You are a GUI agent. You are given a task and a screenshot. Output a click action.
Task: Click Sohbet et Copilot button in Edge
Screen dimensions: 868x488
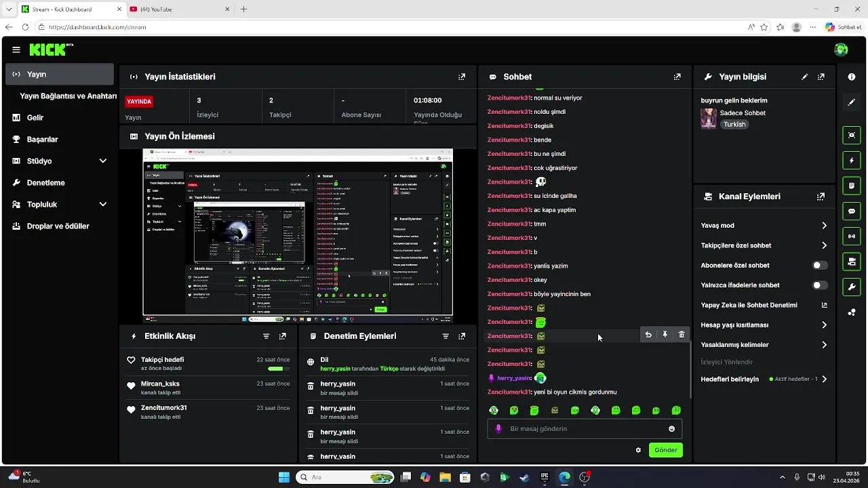pyautogui.click(x=843, y=27)
